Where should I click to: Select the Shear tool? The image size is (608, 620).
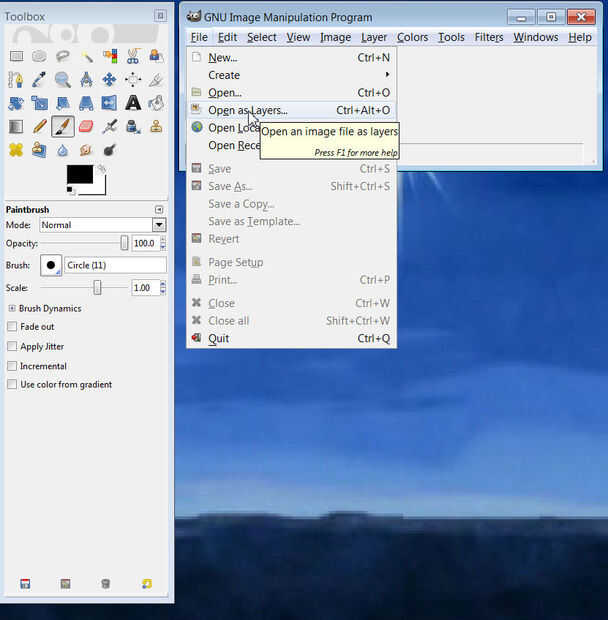coord(62,104)
